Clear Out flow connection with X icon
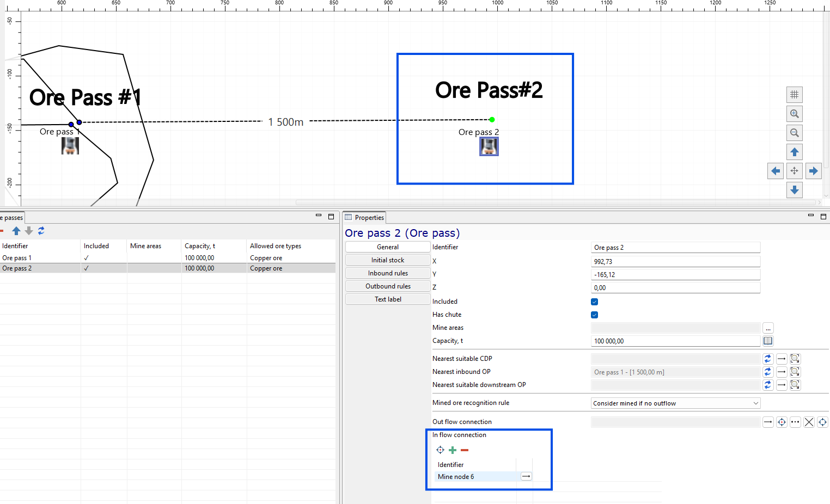The height and width of the screenshot is (504, 830). [809, 422]
